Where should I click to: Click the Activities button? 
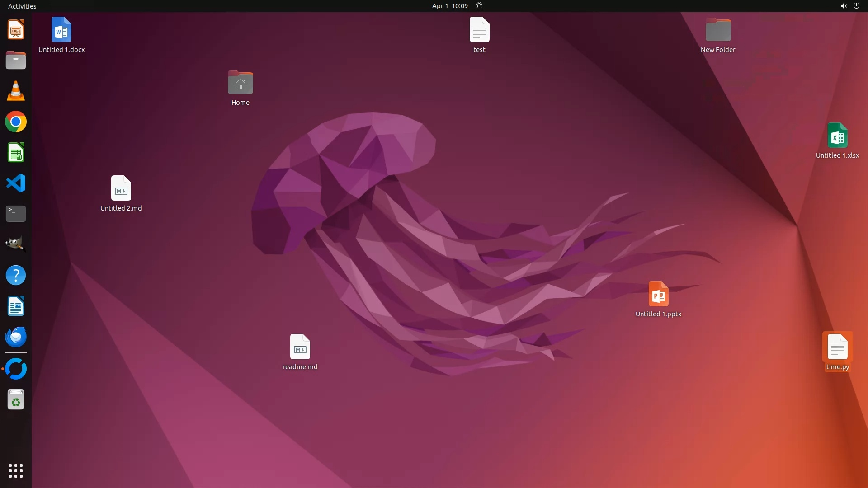click(22, 6)
